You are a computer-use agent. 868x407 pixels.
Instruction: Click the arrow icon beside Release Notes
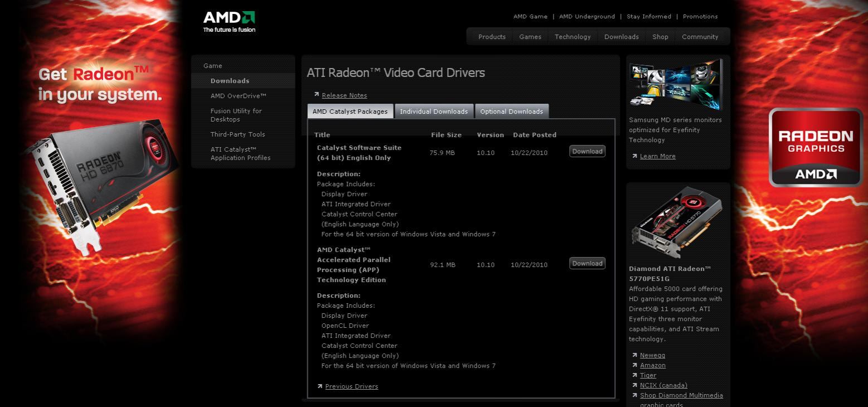point(317,95)
